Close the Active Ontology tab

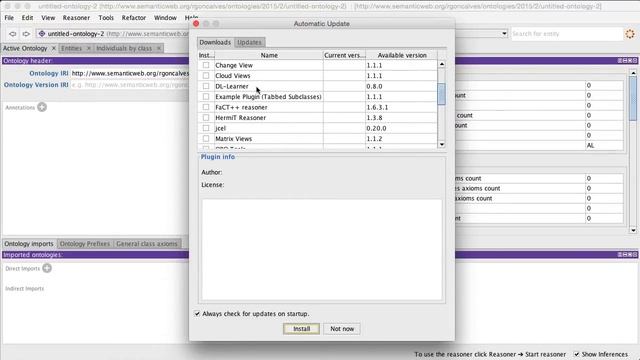coord(53,48)
